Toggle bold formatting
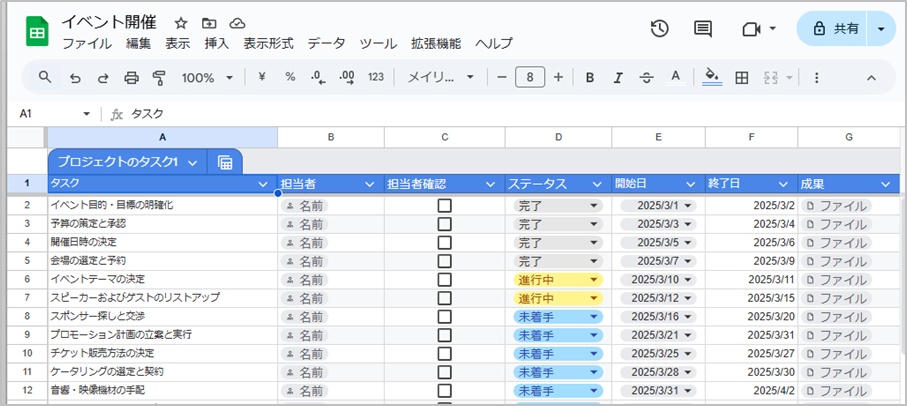 [589, 77]
